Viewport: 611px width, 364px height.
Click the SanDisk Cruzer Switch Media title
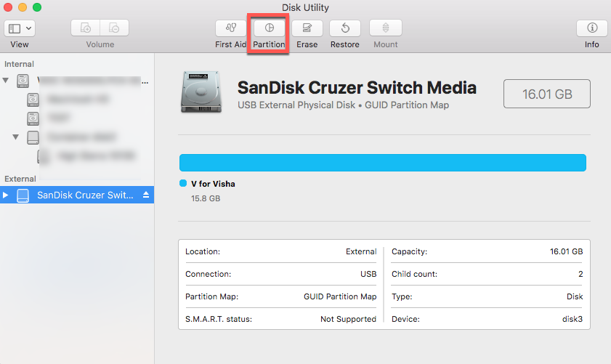pyautogui.click(x=357, y=88)
